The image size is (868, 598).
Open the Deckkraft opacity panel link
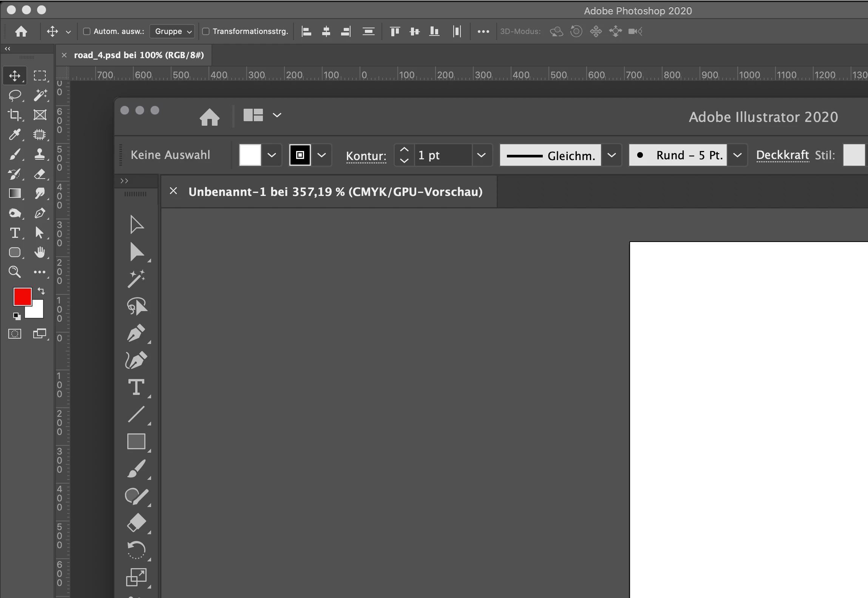tap(782, 155)
